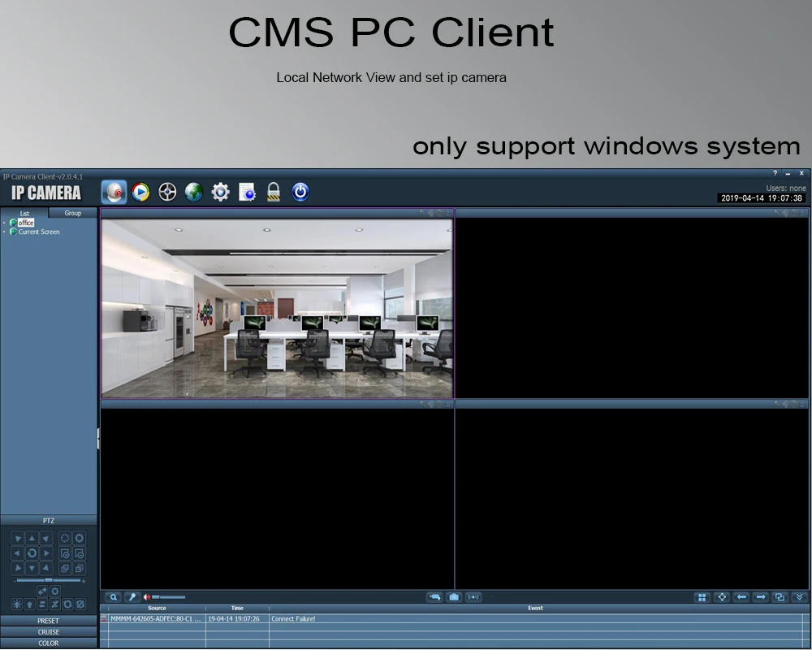Choose the four-grid screen layout button

click(702, 597)
